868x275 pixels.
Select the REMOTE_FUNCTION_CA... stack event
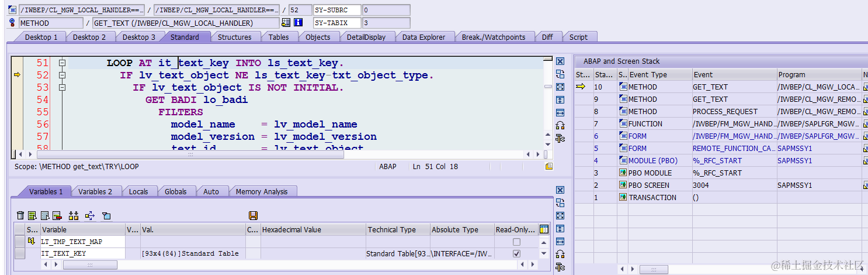coord(734,148)
